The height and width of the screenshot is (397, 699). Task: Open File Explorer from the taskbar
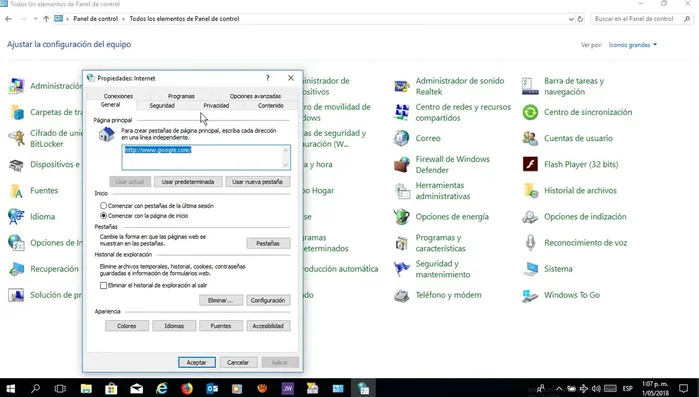point(86,389)
